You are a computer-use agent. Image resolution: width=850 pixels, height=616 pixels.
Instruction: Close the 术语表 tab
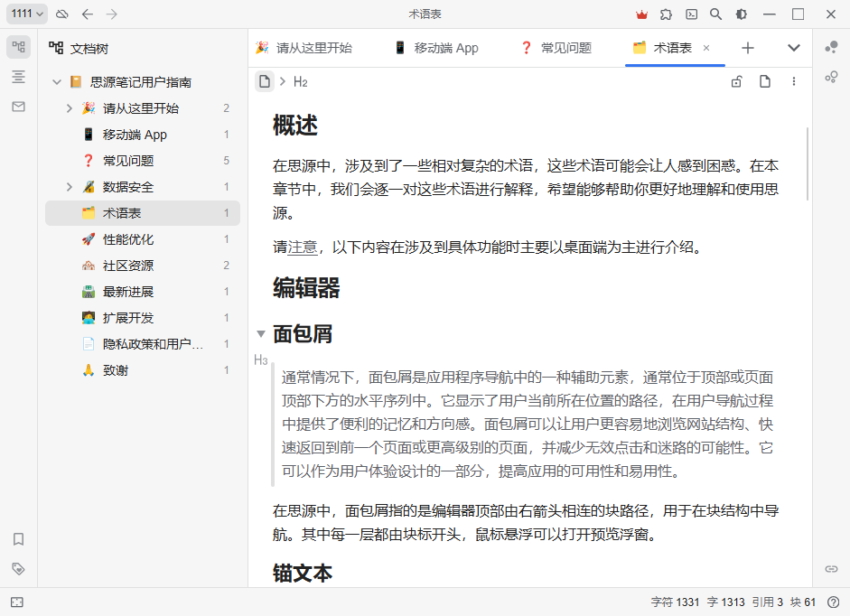coord(706,48)
